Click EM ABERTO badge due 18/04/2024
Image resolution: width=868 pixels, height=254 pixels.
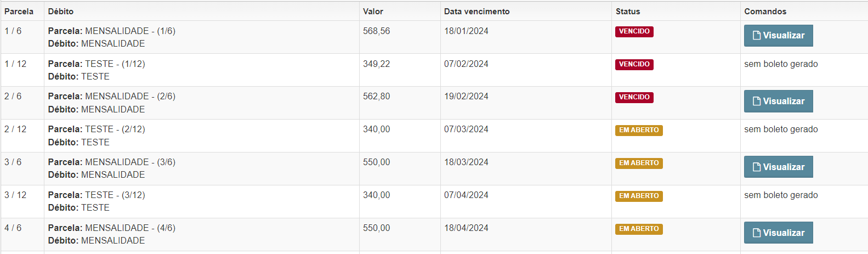pyautogui.click(x=639, y=229)
